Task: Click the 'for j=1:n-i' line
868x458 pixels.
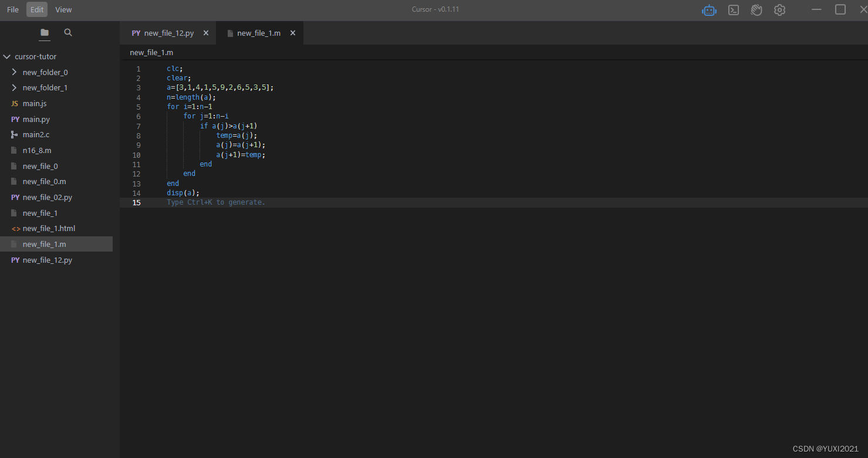Action: pos(206,116)
